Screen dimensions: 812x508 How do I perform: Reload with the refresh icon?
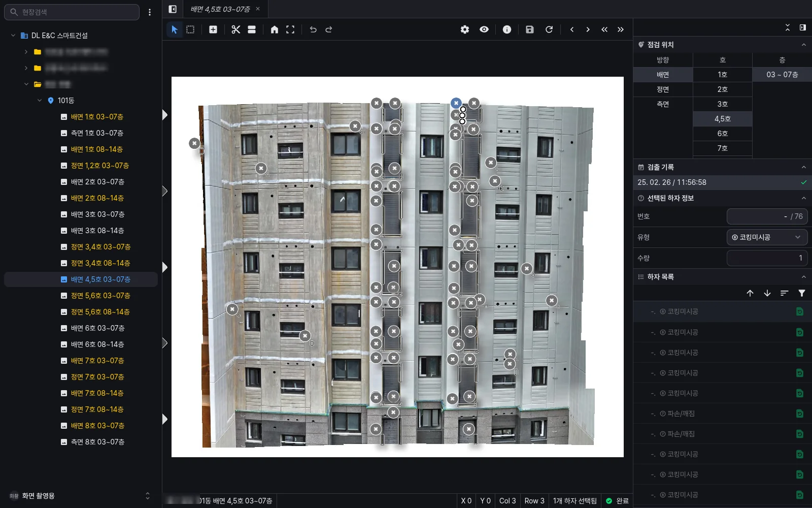(x=549, y=29)
